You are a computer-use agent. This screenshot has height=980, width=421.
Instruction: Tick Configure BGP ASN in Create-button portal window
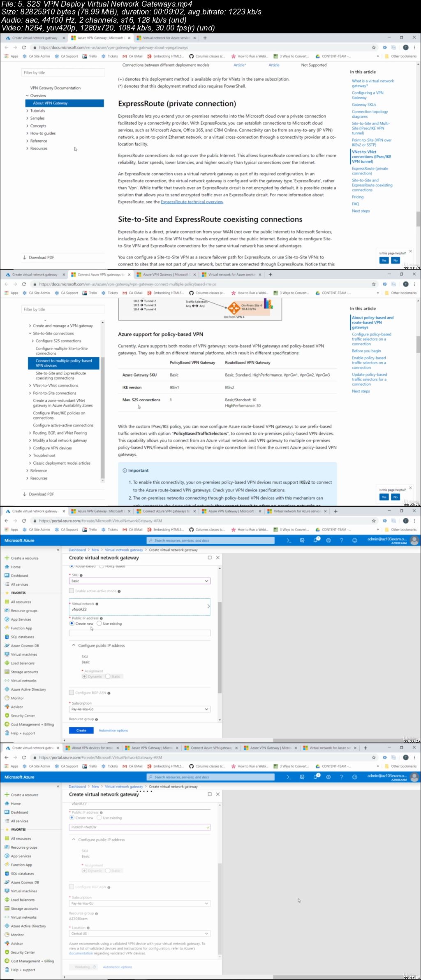pos(72,692)
